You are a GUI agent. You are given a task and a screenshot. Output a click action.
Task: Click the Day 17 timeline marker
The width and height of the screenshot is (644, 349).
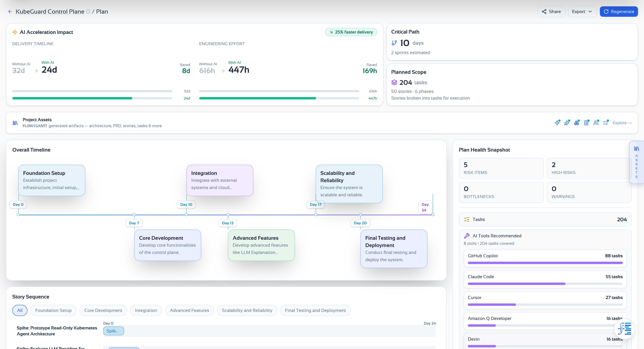(x=315, y=204)
